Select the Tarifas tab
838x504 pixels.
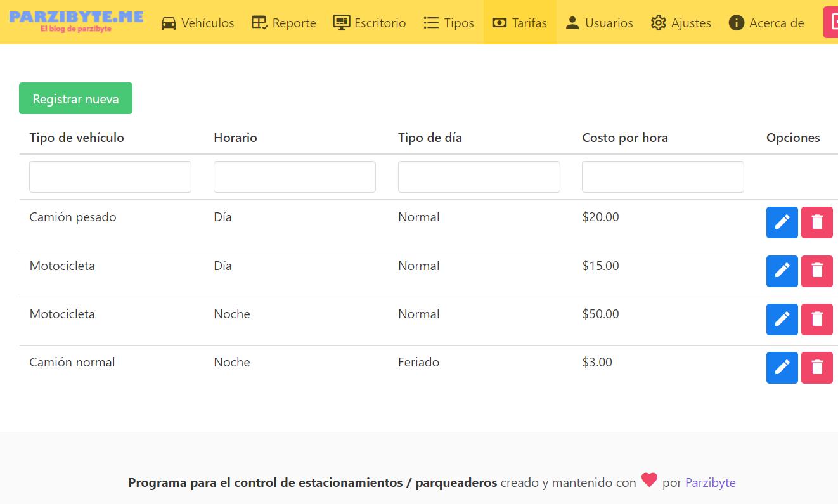[x=520, y=23]
